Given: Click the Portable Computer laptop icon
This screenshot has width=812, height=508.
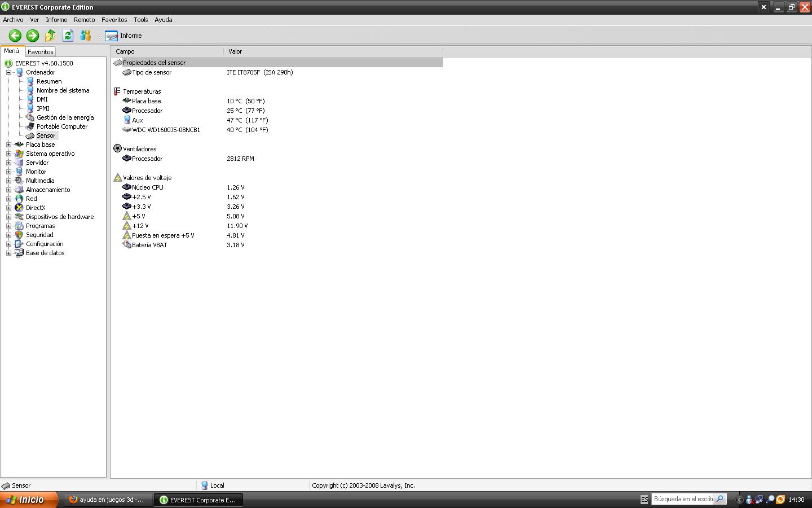Looking at the screenshot, I should coord(30,126).
